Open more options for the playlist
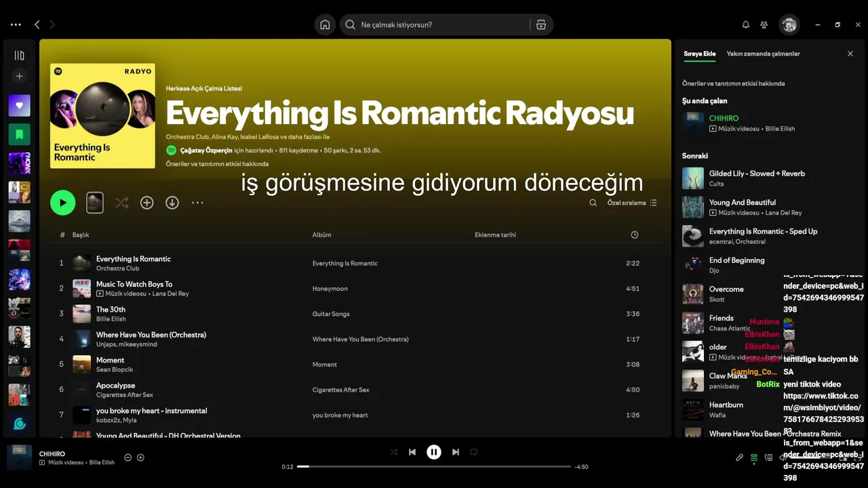 tap(197, 203)
